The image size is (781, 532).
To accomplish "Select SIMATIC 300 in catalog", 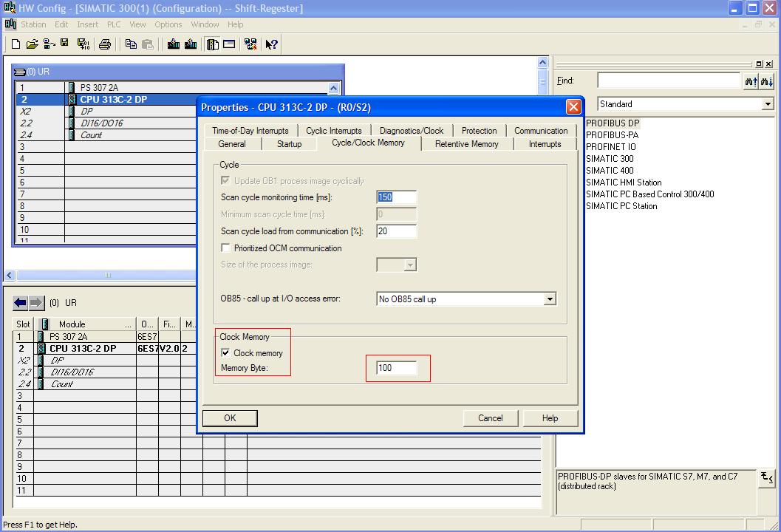I will tap(610, 158).
